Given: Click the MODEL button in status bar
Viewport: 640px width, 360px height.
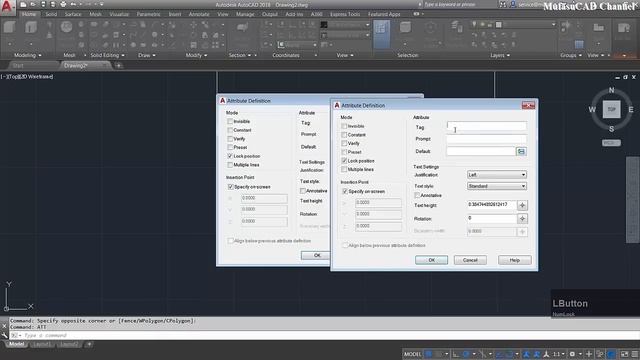Looking at the screenshot, I should pyautogui.click(x=412, y=354).
